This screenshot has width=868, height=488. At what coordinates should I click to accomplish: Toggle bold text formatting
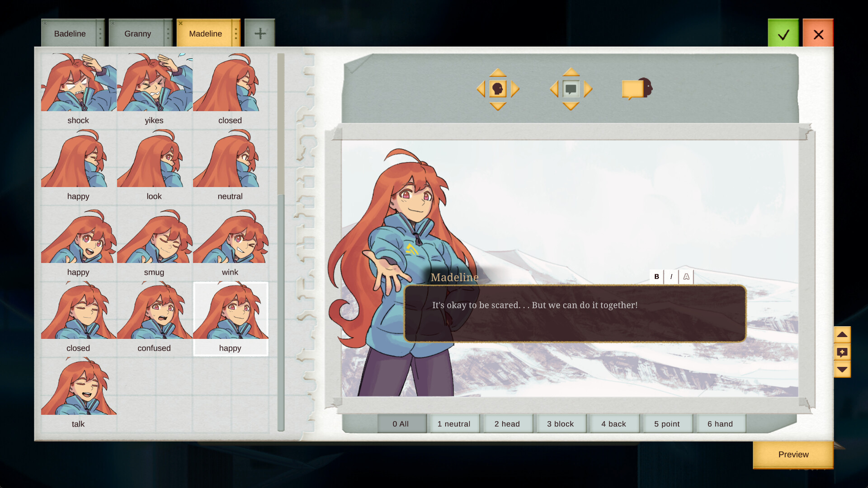656,277
